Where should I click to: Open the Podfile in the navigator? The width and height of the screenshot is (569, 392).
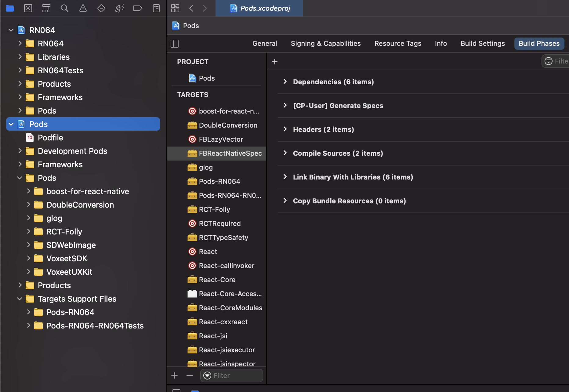point(50,137)
